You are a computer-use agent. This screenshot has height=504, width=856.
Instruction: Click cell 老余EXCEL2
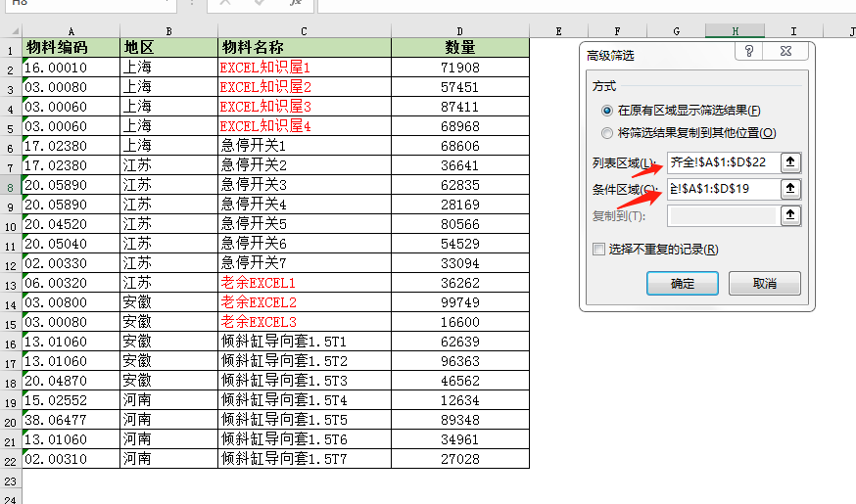(x=304, y=302)
